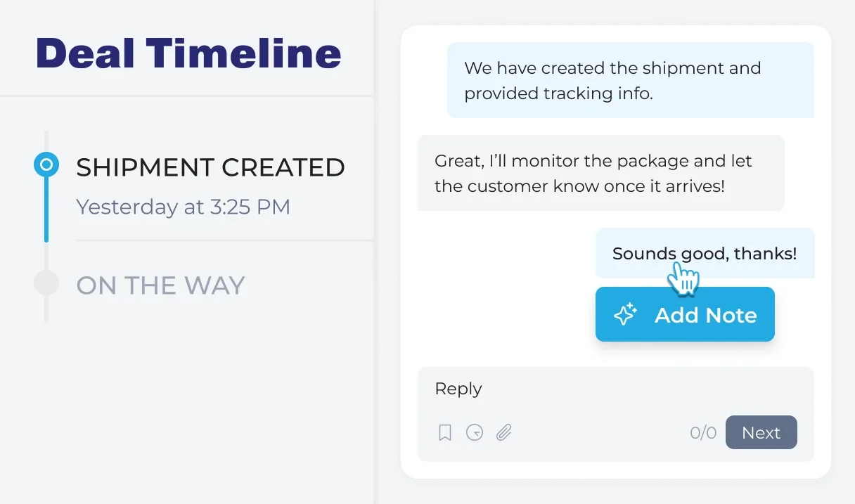Open the ON THE WAY timeline step
This screenshot has width=855, height=504.
[160, 285]
